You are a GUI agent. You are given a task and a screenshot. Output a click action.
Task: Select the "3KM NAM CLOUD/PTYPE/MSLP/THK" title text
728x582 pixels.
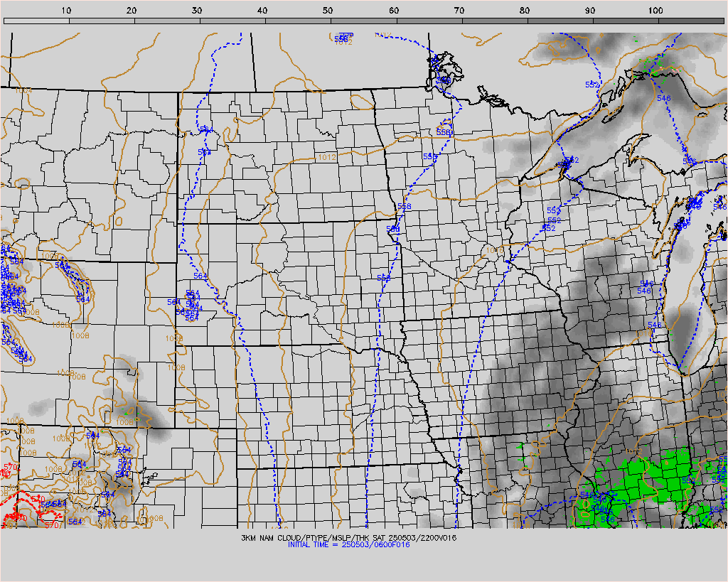pyautogui.click(x=306, y=538)
